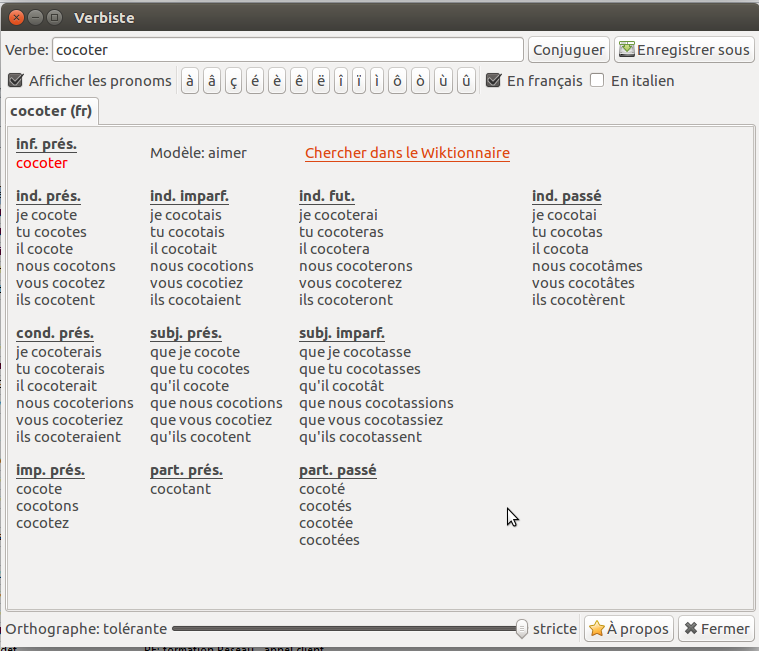Image resolution: width=759 pixels, height=651 pixels.
Task: Click inside the Verbe text field
Action: click(x=287, y=50)
